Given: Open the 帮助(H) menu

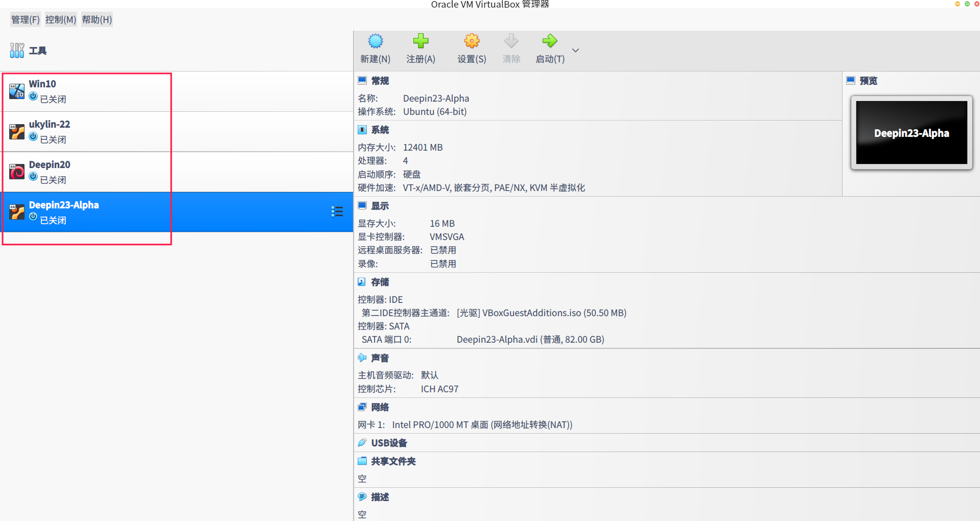Looking at the screenshot, I should pyautogui.click(x=97, y=19).
